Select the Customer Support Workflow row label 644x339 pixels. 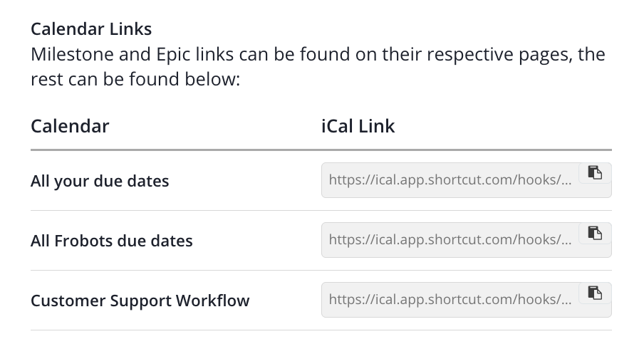point(140,301)
